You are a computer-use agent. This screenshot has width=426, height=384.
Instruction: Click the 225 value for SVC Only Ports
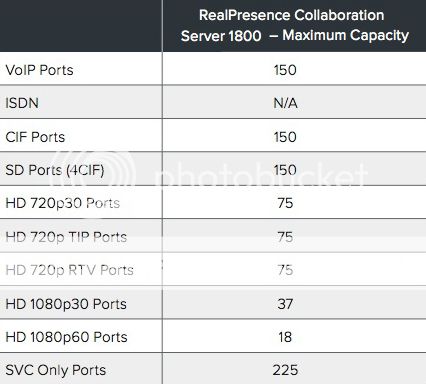click(285, 370)
